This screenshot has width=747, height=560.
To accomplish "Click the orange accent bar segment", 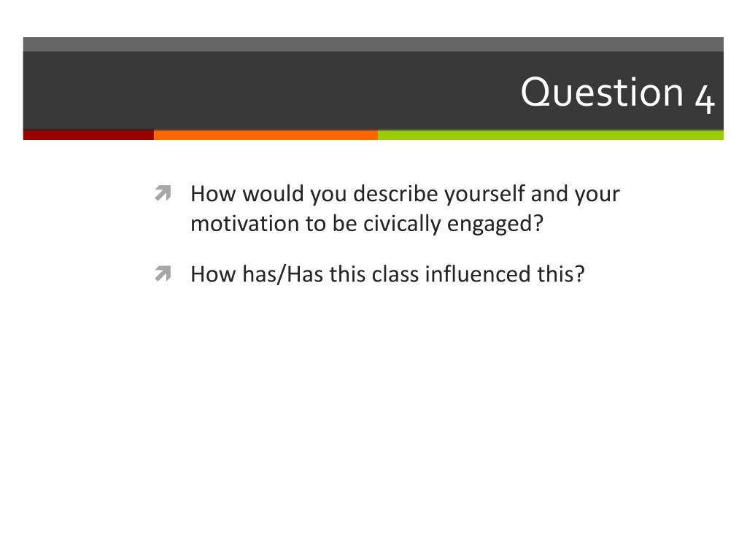I will click(266, 135).
